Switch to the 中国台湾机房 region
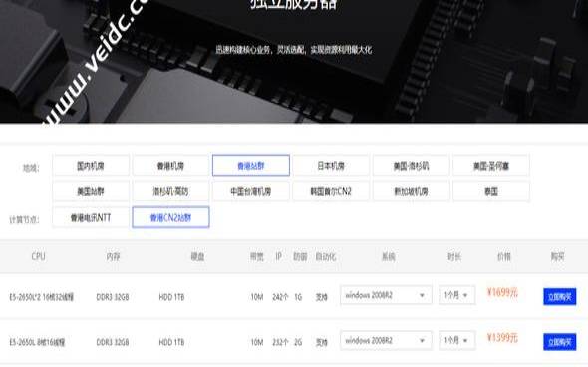 (251, 191)
